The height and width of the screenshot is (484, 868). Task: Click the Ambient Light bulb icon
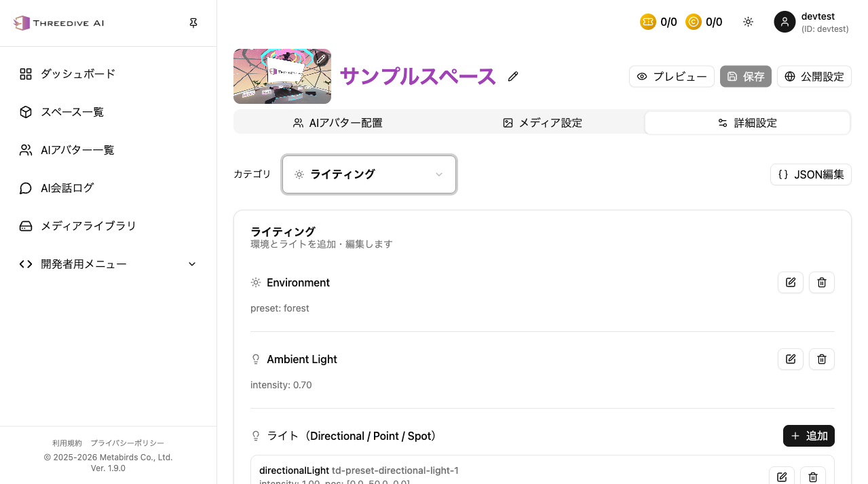click(x=256, y=359)
